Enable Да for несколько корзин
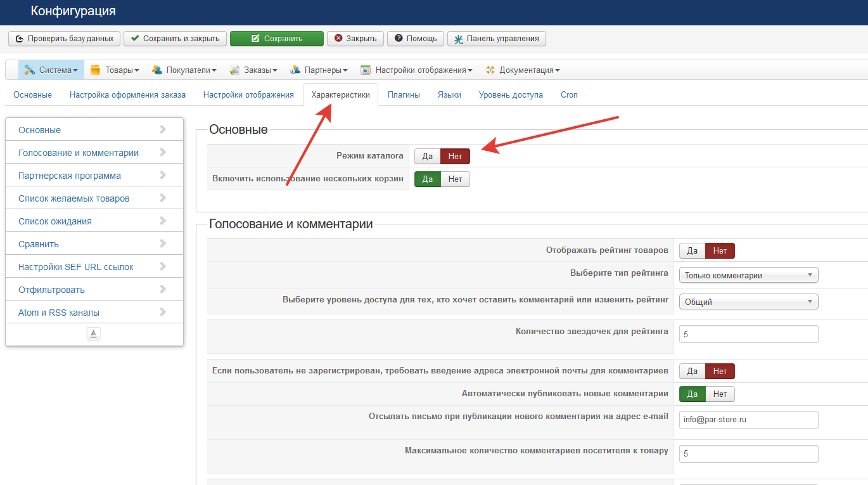This screenshot has width=868, height=485. click(x=428, y=179)
